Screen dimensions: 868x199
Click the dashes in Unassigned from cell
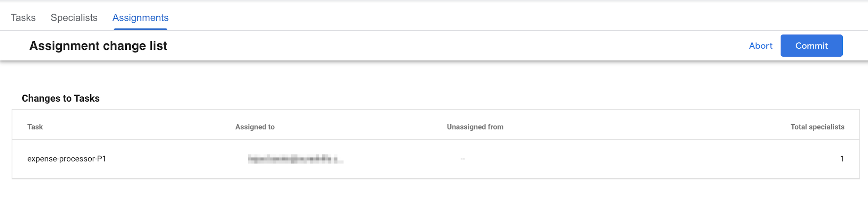point(462,159)
